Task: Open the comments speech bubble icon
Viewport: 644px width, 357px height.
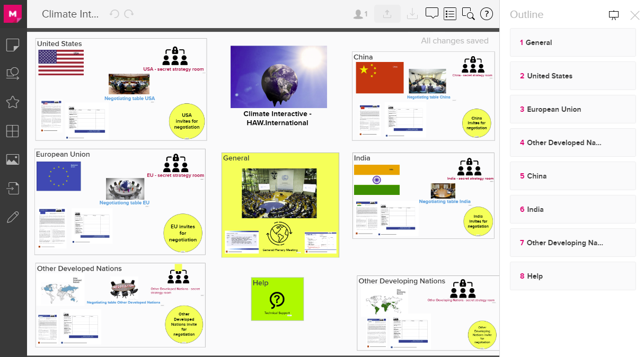Action: pos(432,14)
